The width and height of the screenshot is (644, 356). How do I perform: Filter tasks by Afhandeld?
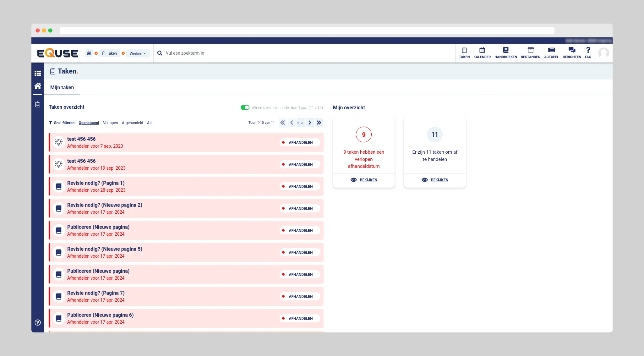(132, 123)
